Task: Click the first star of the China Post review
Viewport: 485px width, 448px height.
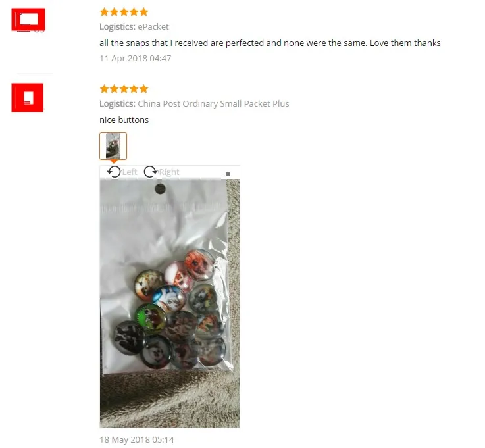Action: (x=104, y=89)
